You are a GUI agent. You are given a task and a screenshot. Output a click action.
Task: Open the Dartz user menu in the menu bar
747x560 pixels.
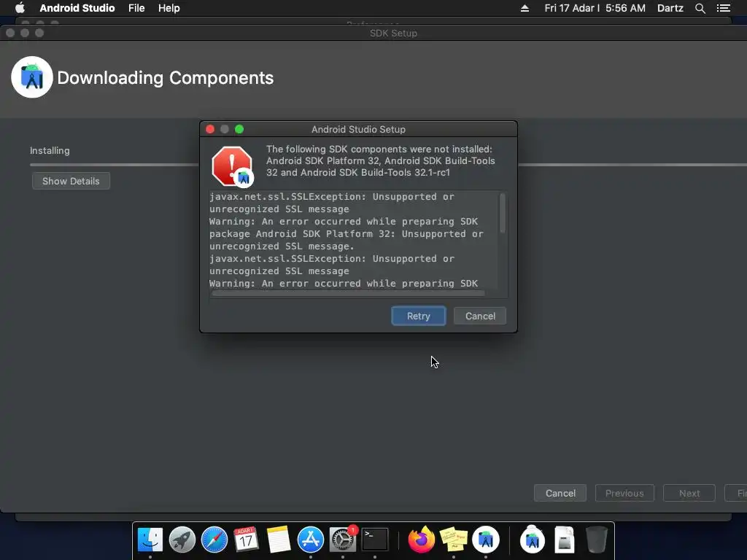670,8
